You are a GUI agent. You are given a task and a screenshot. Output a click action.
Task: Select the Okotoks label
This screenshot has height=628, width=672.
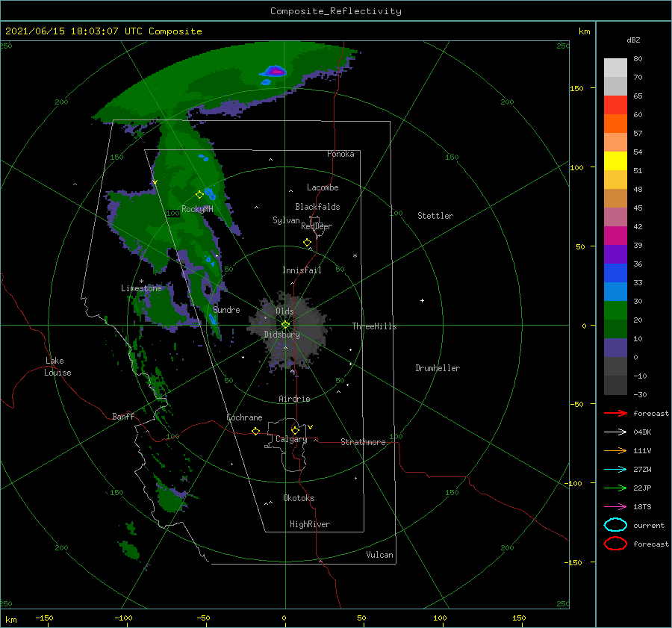click(299, 498)
